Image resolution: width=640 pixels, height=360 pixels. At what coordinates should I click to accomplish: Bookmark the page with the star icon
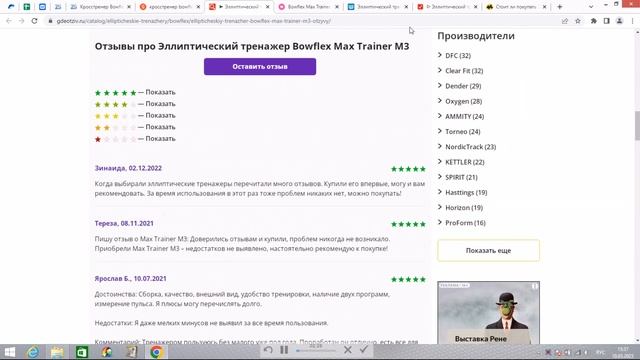tap(578, 21)
